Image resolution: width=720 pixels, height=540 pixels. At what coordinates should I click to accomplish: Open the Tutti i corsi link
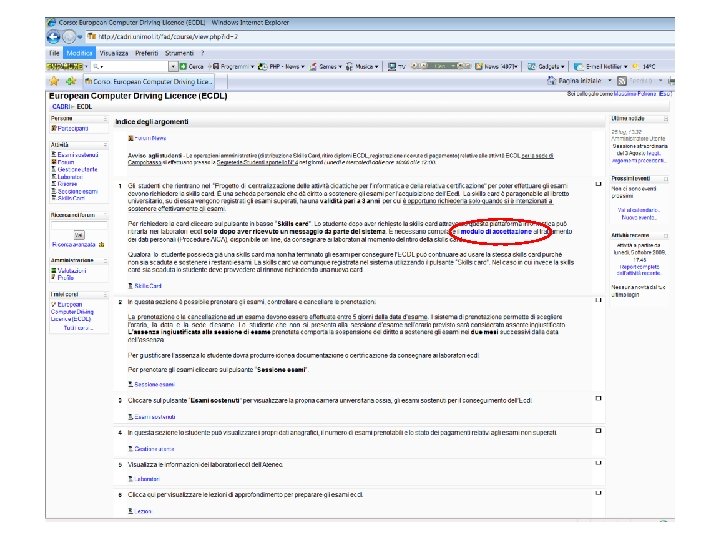(78, 328)
